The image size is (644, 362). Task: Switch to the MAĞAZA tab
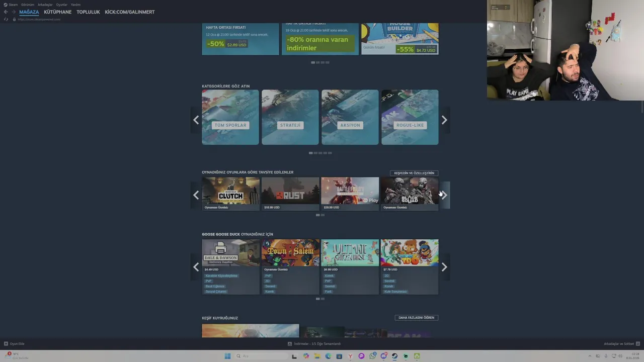tap(29, 12)
